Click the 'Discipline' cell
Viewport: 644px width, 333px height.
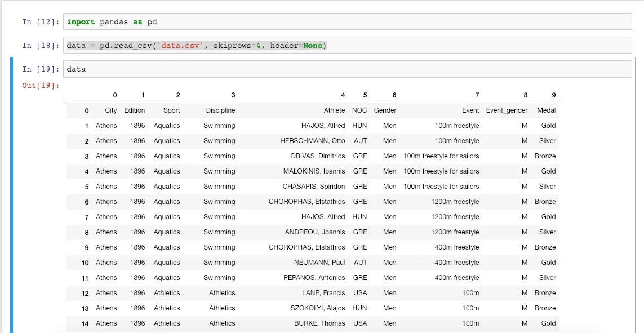(x=220, y=110)
